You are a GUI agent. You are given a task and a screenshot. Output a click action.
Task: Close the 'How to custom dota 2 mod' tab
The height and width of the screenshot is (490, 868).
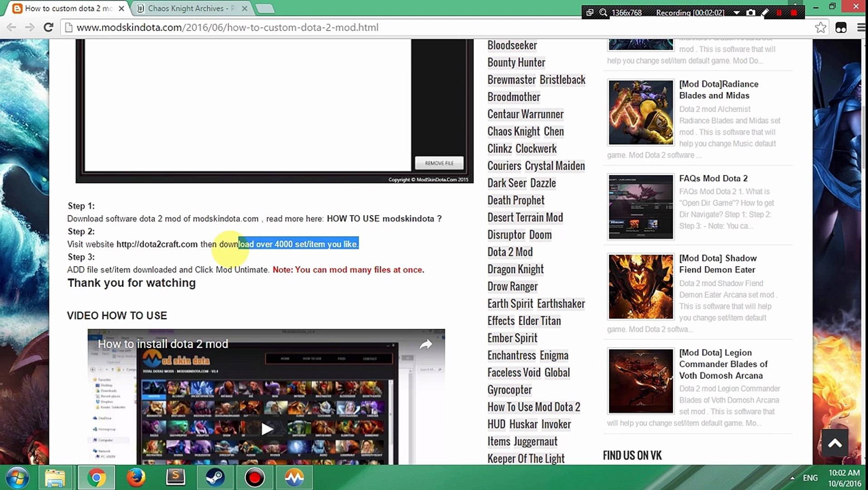coord(121,9)
